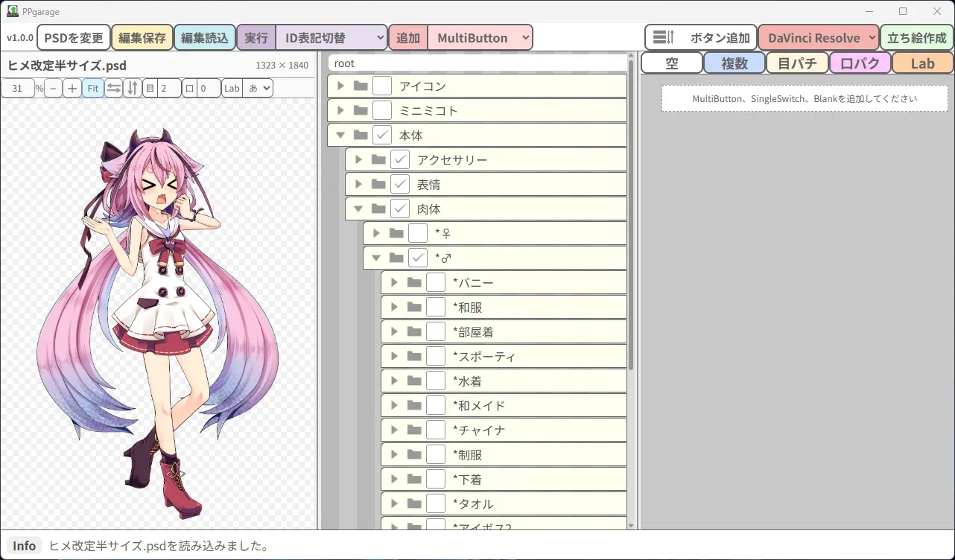Collapse the 本体 folder arrow

pos(340,135)
